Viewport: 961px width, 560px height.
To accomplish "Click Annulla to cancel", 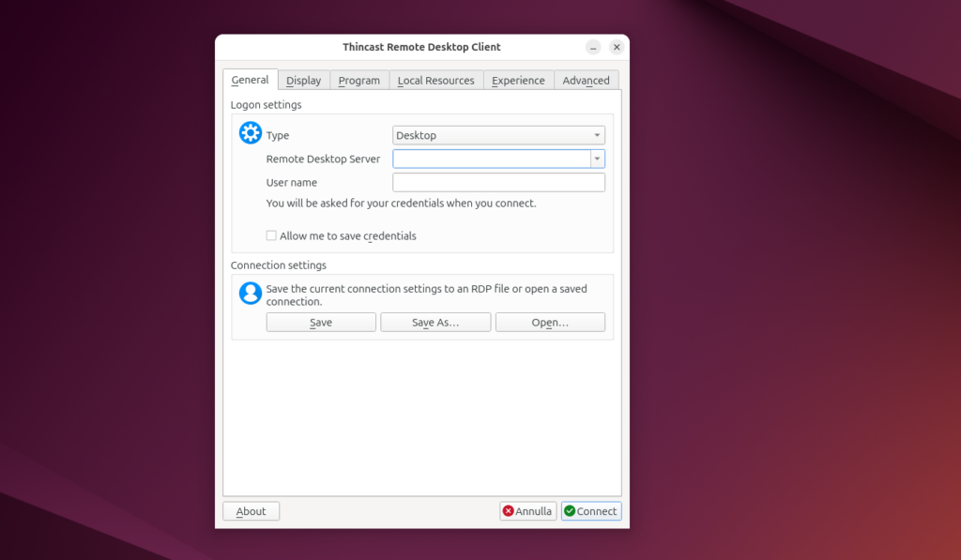I will (527, 511).
